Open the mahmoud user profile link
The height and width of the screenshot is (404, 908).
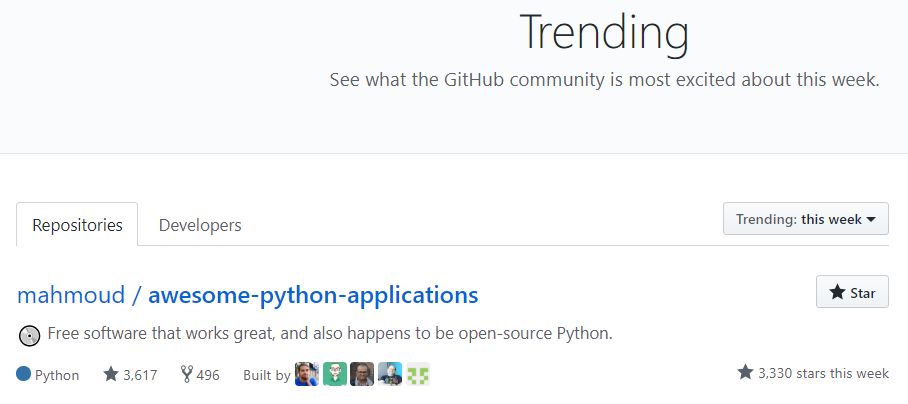point(71,295)
